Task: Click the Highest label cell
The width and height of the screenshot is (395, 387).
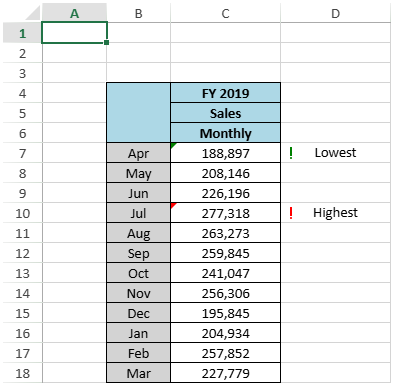Action: tap(335, 213)
